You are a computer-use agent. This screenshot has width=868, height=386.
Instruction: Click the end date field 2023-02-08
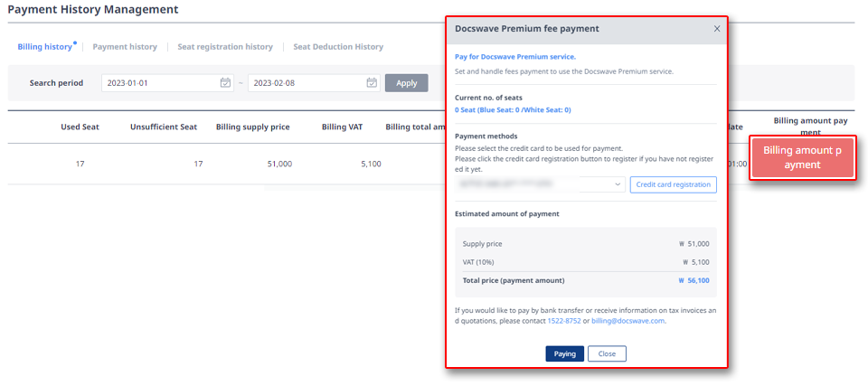click(314, 83)
